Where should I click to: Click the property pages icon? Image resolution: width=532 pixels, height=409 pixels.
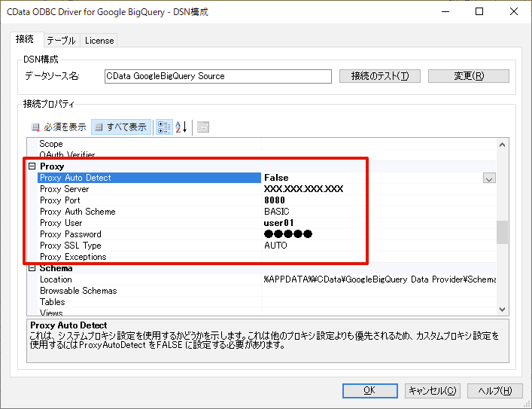click(203, 127)
